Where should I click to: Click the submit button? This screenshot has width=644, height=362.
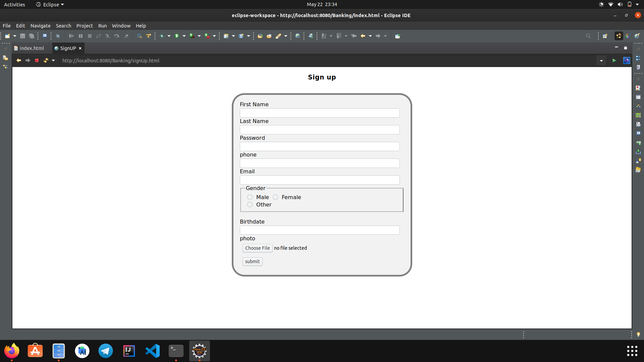(x=252, y=261)
